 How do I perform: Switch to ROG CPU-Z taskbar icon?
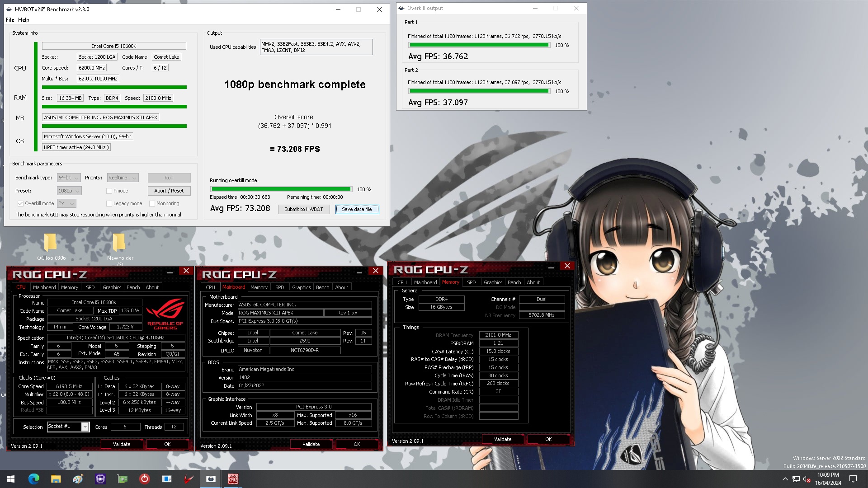233,479
